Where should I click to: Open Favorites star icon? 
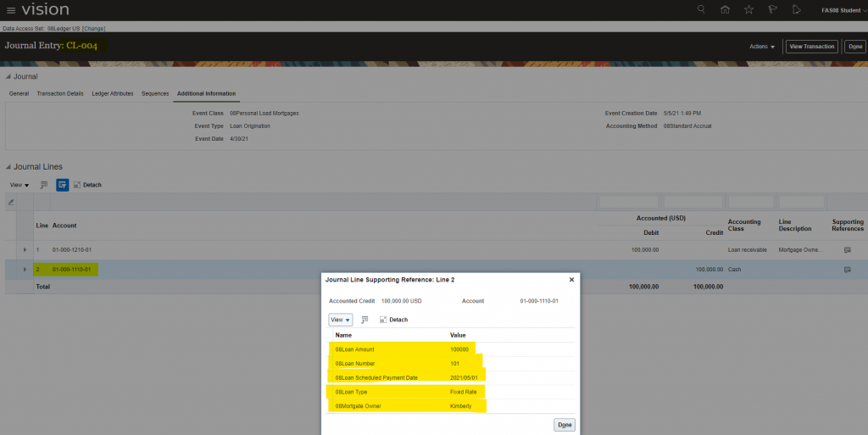click(x=748, y=9)
